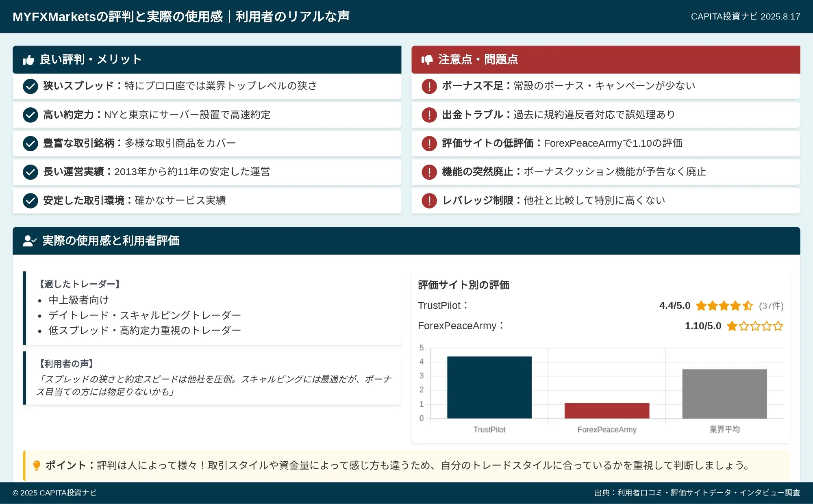813x504 pixels.
Task: Click the 評価サイト別の評価 heading
Action: [463, 285]
